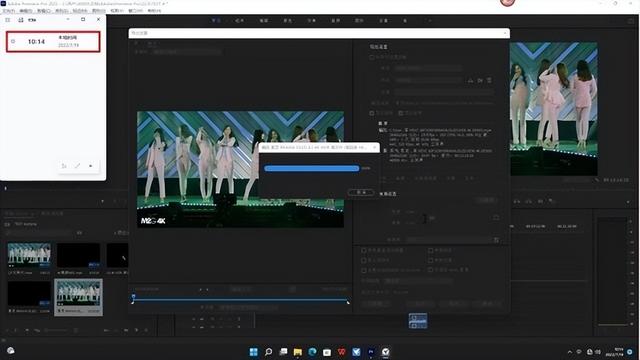Select the 10:14 alarm entry

[x=53, y=42]
